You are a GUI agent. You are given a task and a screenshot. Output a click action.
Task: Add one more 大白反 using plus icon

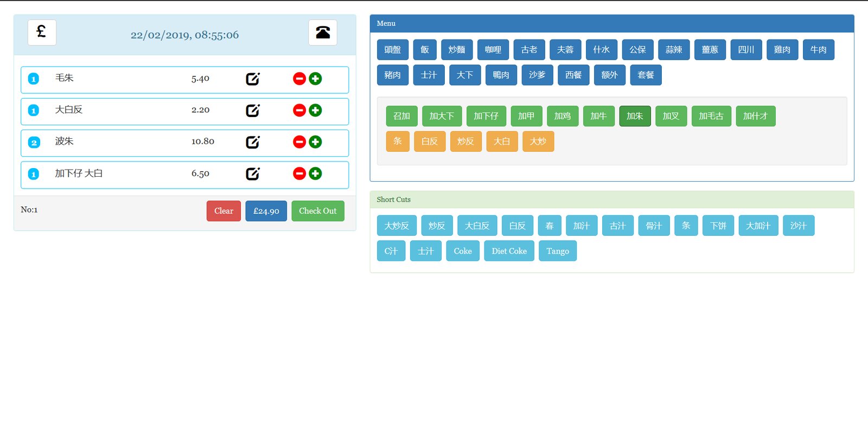315,111
